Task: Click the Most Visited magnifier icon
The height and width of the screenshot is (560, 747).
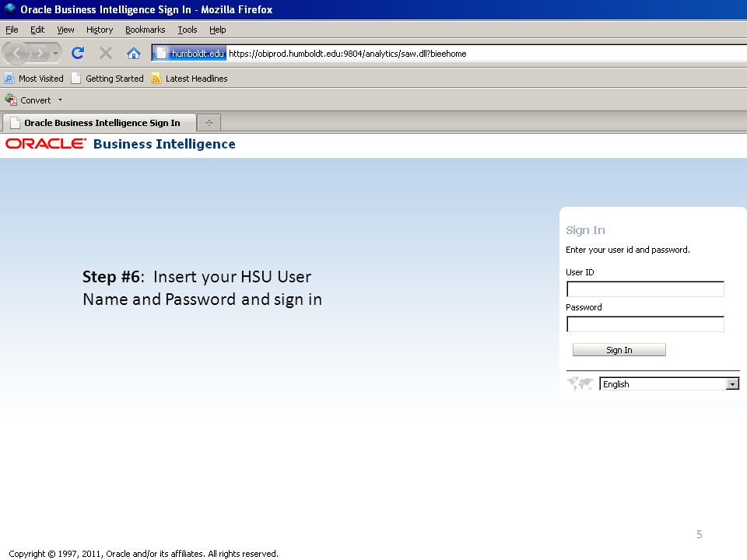Action: (9, 78)
